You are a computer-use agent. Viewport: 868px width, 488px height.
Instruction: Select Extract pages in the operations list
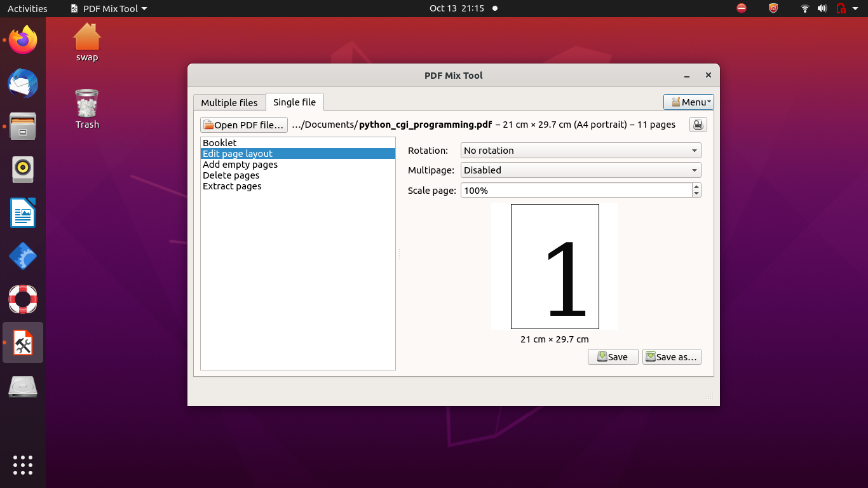pos(232,186)
